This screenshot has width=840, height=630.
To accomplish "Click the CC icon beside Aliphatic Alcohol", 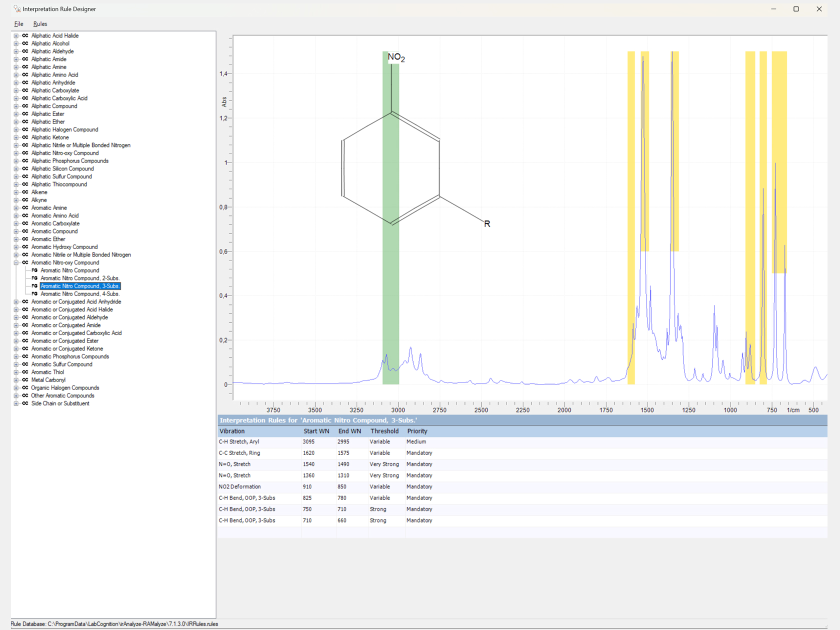I will point(25,43).
